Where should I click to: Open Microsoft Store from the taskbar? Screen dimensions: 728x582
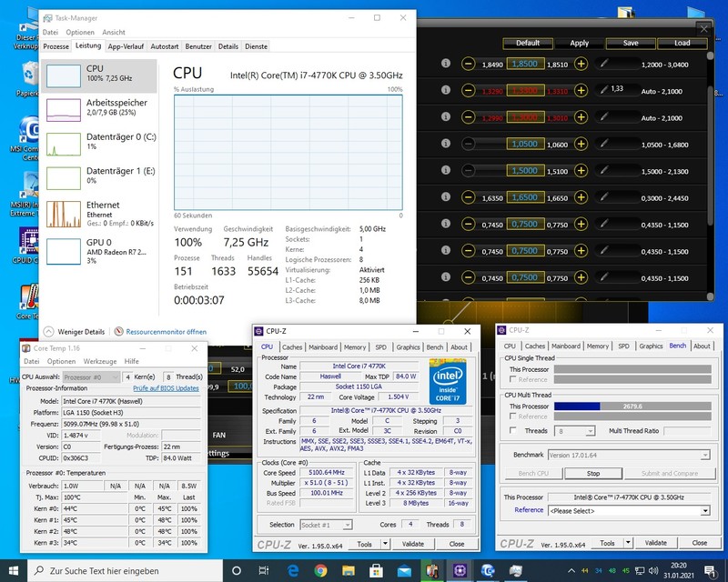[x=376, y=570]
